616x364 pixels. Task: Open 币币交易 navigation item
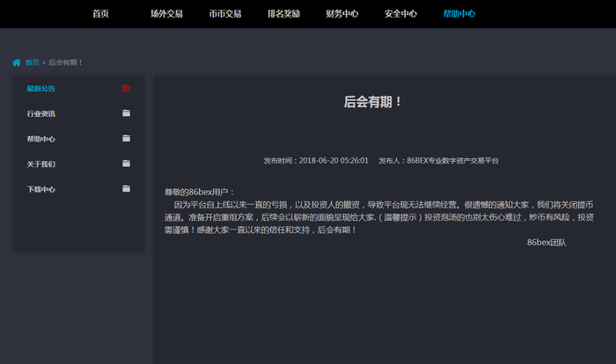(x=225, y=14)
